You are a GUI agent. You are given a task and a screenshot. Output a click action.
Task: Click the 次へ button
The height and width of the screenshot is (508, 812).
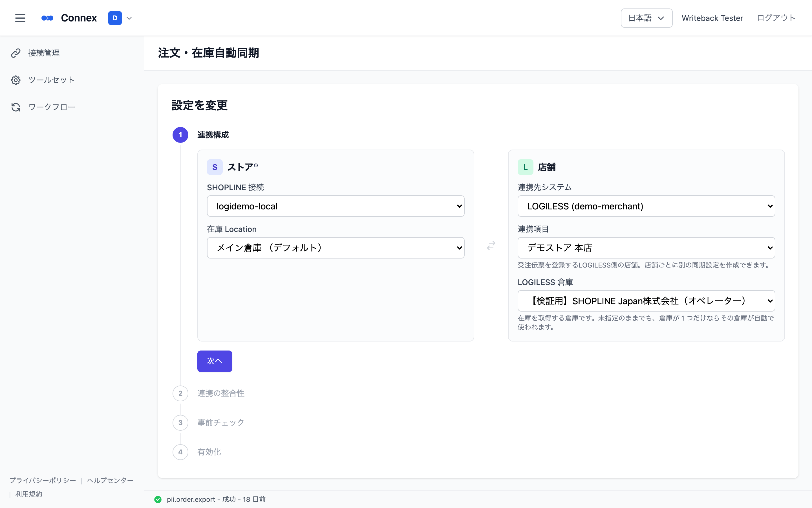pyautogui.click(x=215, y=361)
